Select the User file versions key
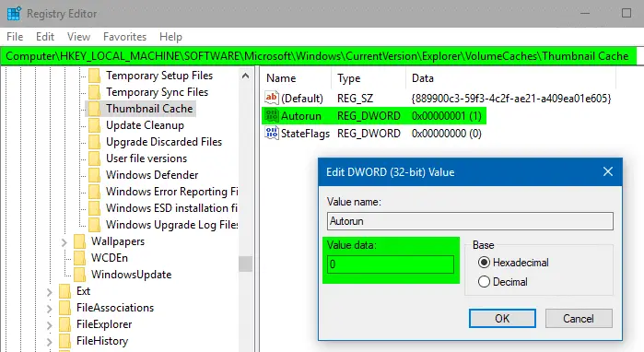Viewport: 644px width, 352px height. click(146, 158)
